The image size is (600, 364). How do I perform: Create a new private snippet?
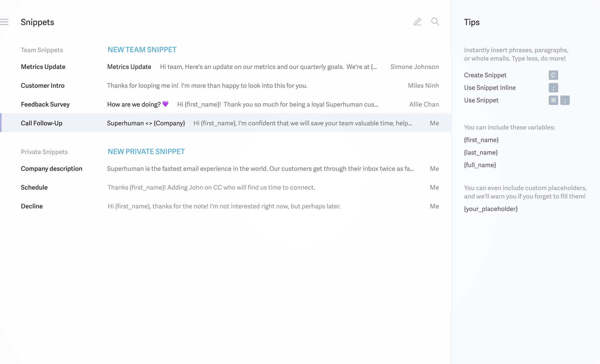pyautogui.click(x=146, y=152)
